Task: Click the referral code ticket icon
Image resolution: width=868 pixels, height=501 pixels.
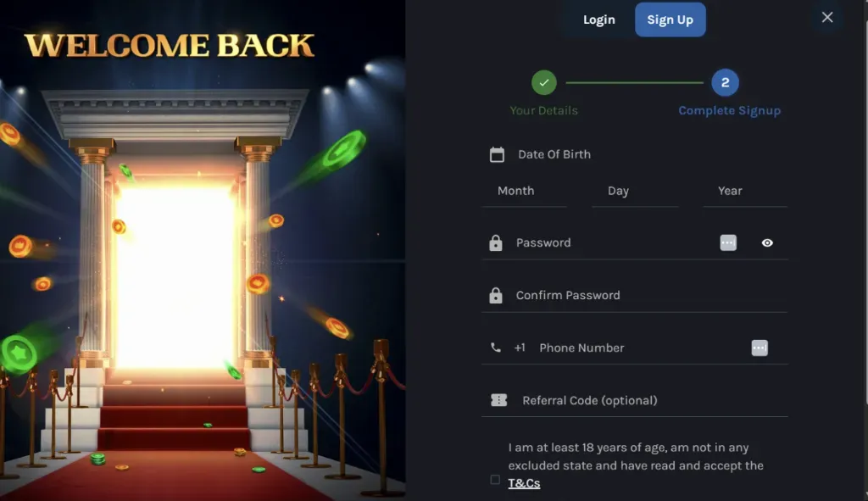Action: point(498,400)
